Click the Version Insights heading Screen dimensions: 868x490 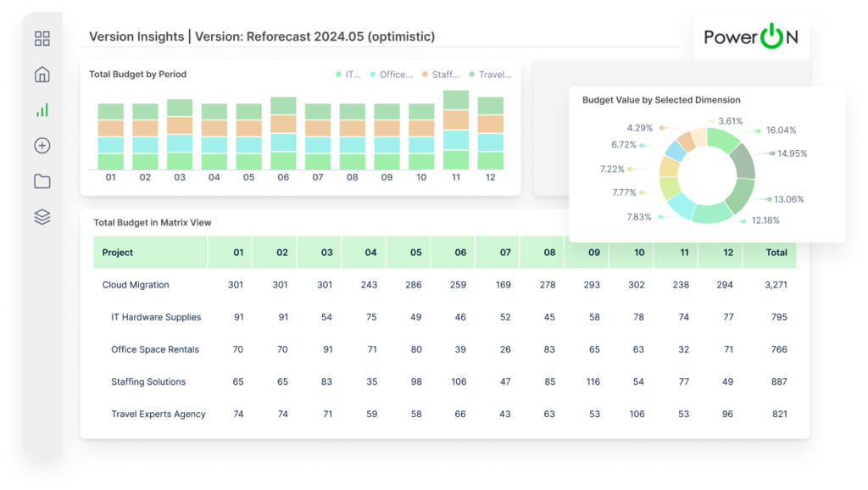(x=136, y=36)
